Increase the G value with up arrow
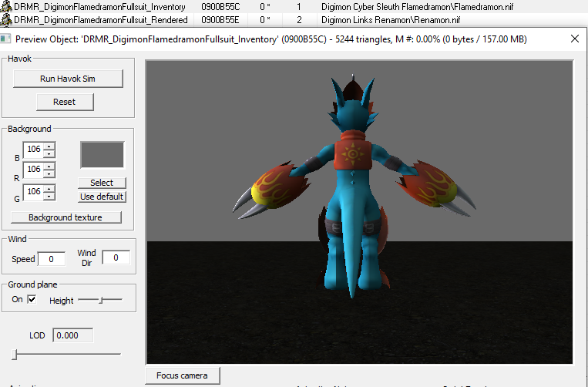Screen dimensions: 588x387 click(x=49, y=189)
